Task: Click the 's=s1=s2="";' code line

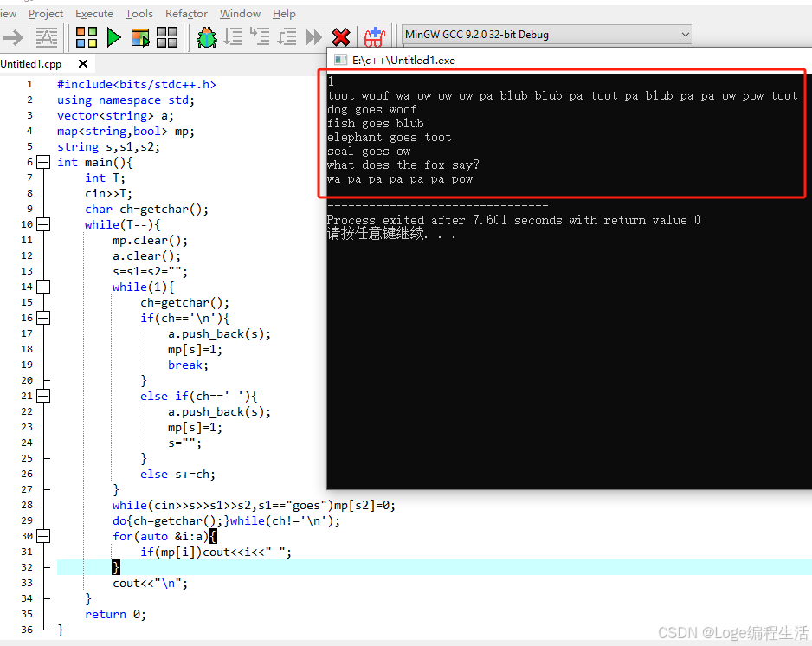Action: [150, 271]
